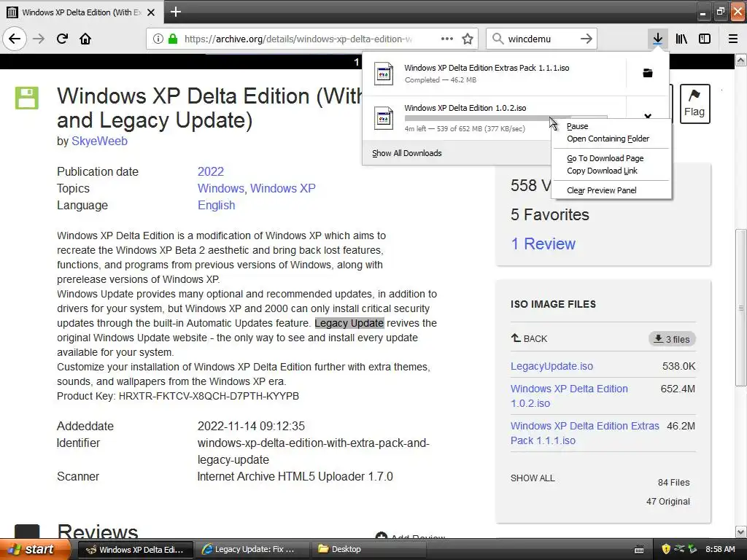Show site information icon in address bar
747x560 pixels.
[158, 39]
